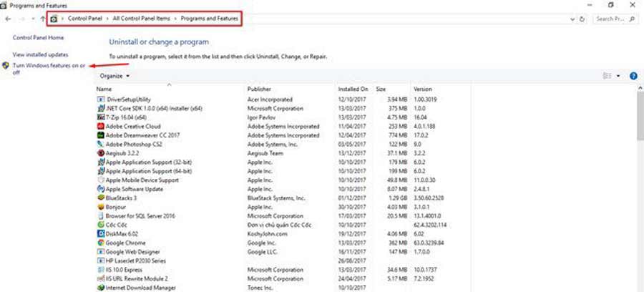Navigate back with the back arrow
Screen dimensions: 644x292
click(8, 19)
